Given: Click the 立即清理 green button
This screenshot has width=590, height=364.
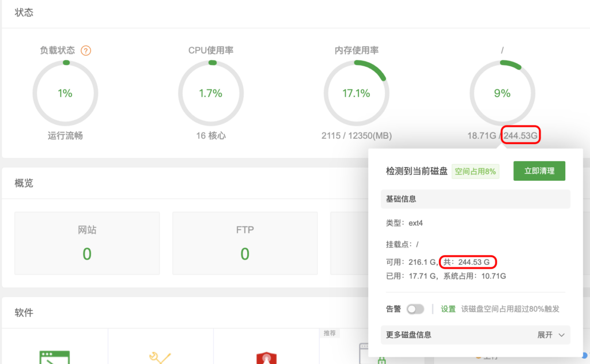Looking at the screenshot, I should (539, 171).
